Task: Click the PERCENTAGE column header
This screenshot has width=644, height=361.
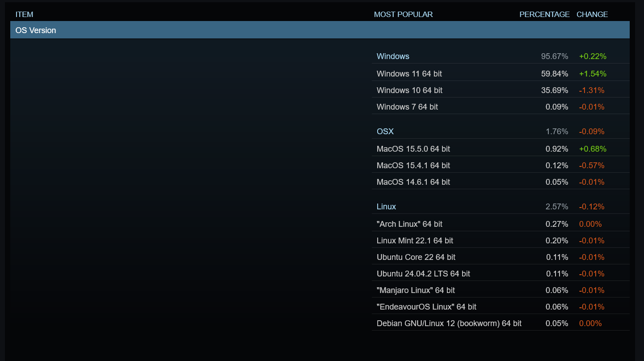Action: pyautogui.click(x=544, y=14)
